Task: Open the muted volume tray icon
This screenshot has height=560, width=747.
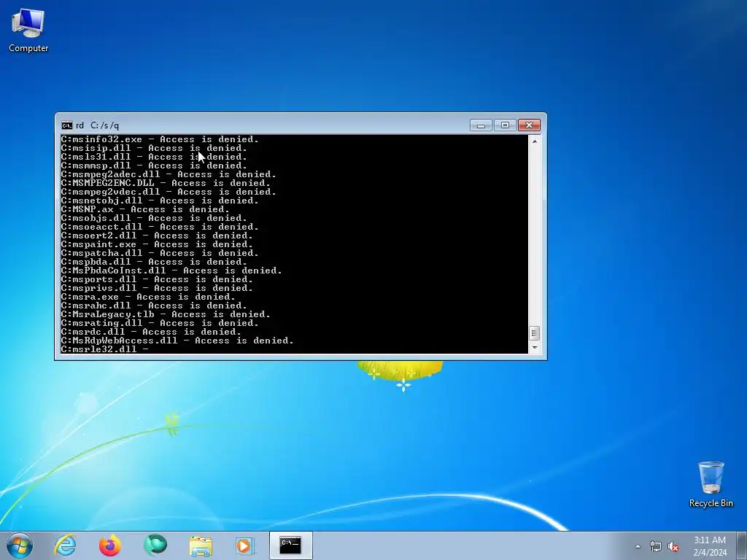Action: 673,546
